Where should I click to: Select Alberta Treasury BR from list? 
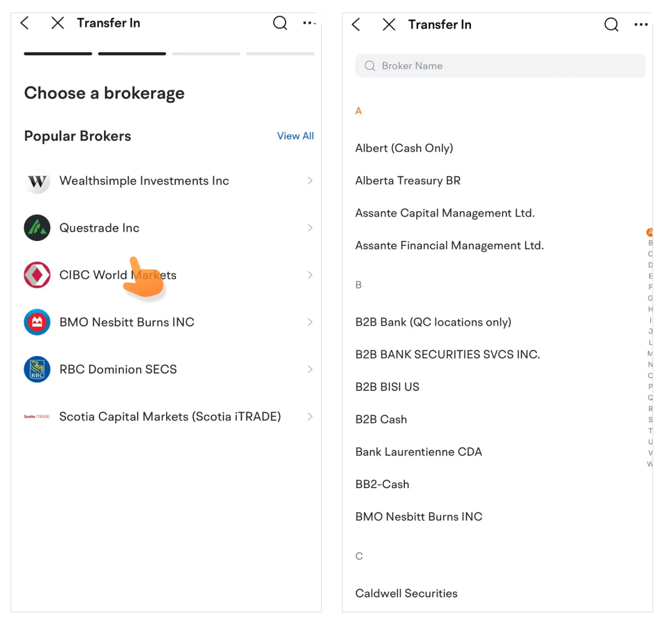click(408, 181)
